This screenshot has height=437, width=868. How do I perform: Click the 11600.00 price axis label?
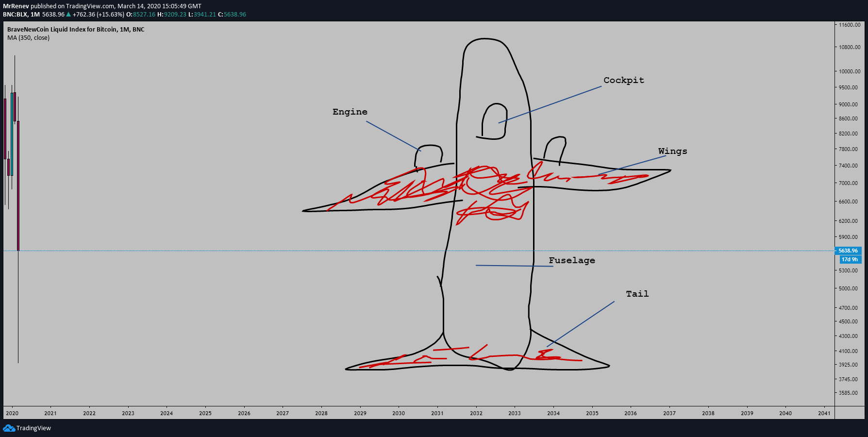(x=850, y=25)
